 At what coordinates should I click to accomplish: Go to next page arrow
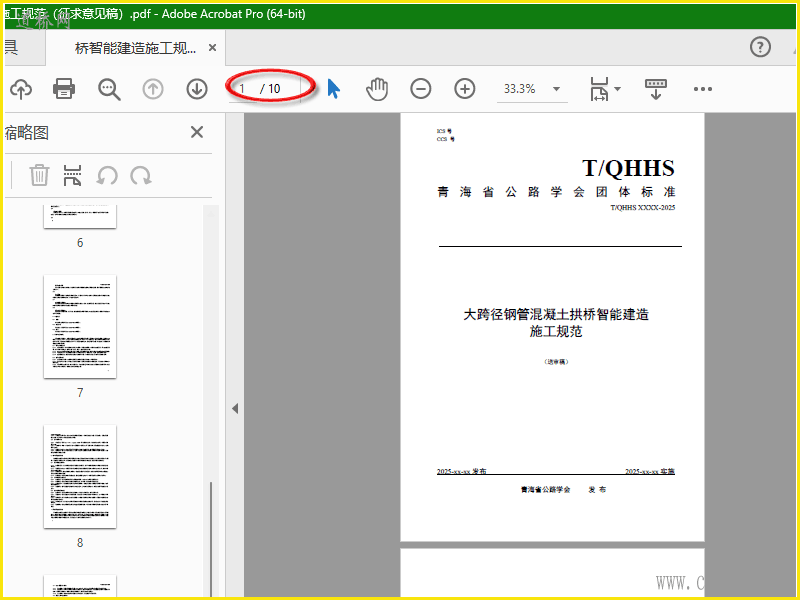(x=197, y=89)
